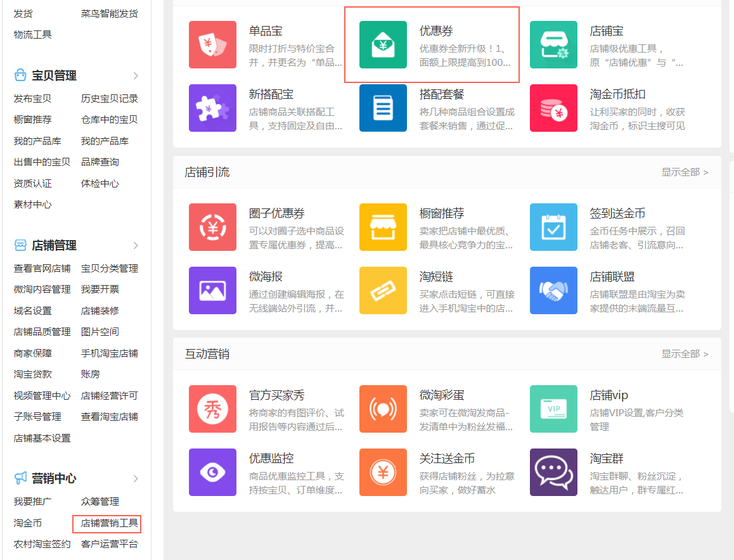This screenshot has width=734, height=560.
Task: Open the 搭配套餐 blue document icon
Action: [x=383, y=108]
